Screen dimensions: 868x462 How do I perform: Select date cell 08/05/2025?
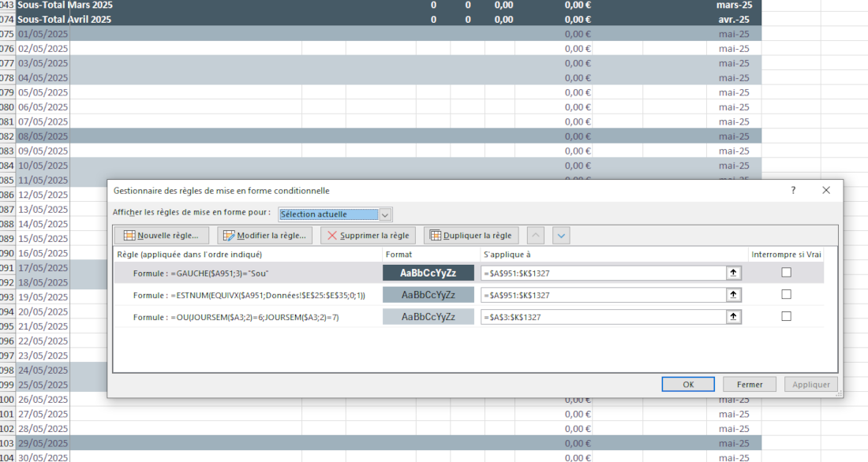43,136
